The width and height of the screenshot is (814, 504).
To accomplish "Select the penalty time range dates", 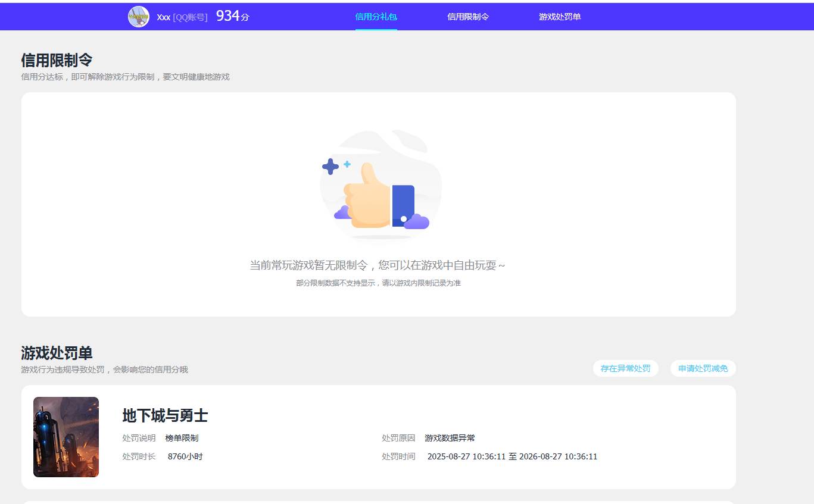I will (513, 456).
